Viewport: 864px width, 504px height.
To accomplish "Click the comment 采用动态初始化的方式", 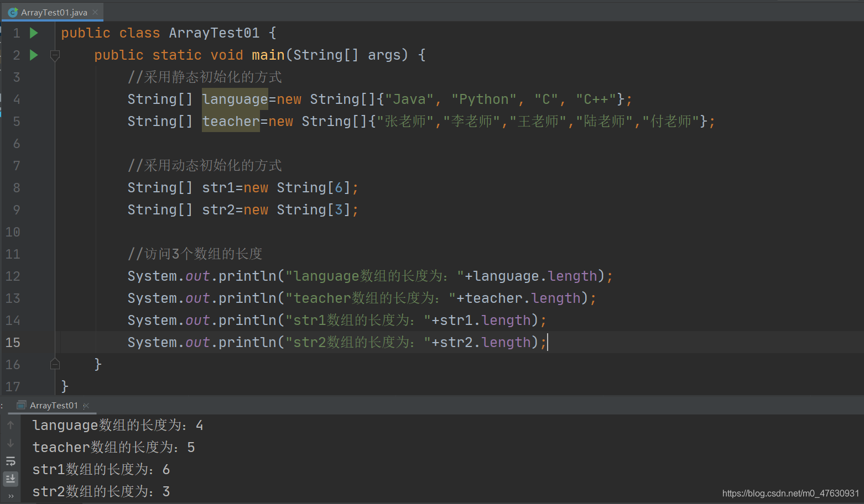I will coord(205,166).
